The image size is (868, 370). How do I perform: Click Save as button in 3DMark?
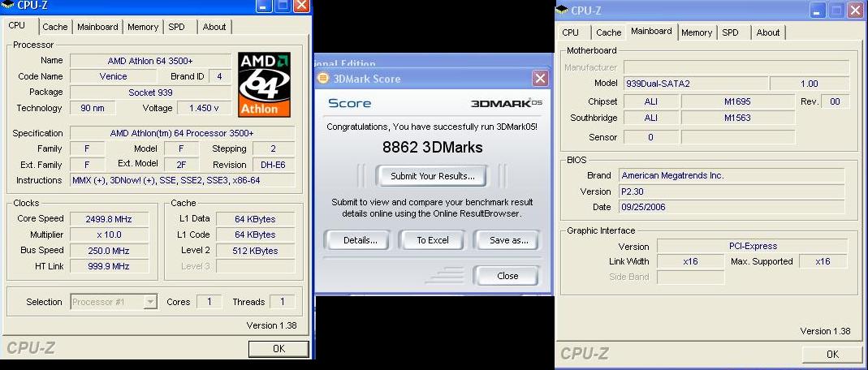pyautogui.click(x=509, y=240)
